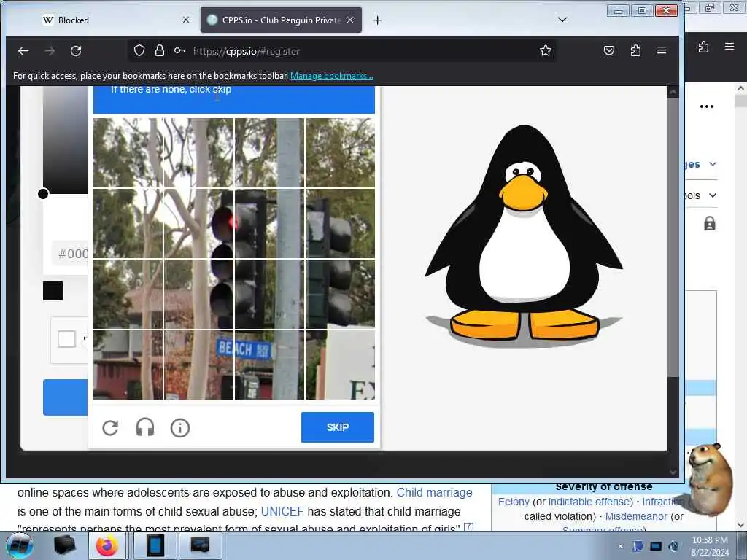Close the CPPS.io tab
Screen dimensions: 747x560
point(350,20)
